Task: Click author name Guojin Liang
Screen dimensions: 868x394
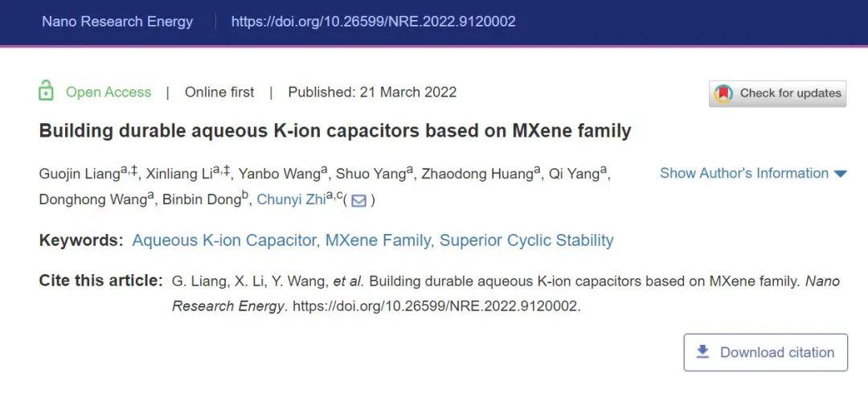Action: click(80, 174)
